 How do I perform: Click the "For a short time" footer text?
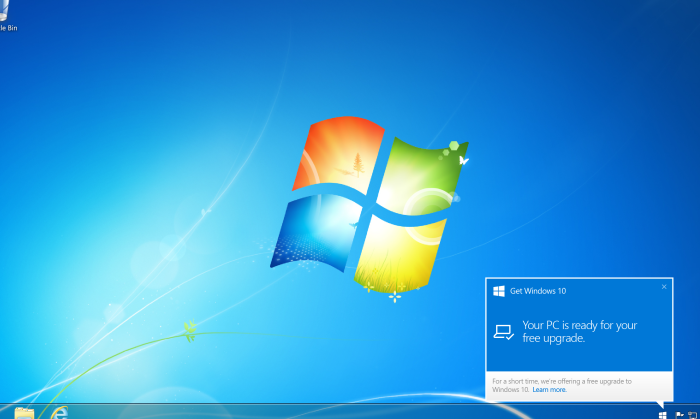tap(562, 386)
